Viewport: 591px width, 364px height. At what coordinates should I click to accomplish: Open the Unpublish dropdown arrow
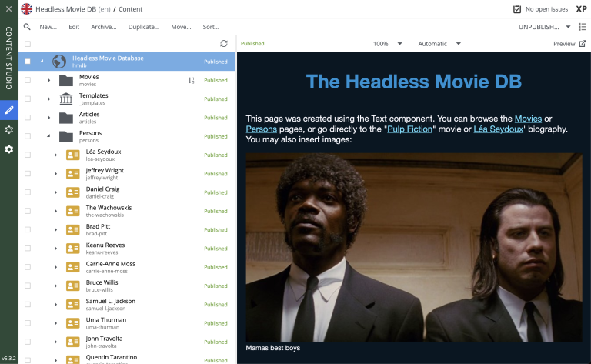click(x=568, y=27)
